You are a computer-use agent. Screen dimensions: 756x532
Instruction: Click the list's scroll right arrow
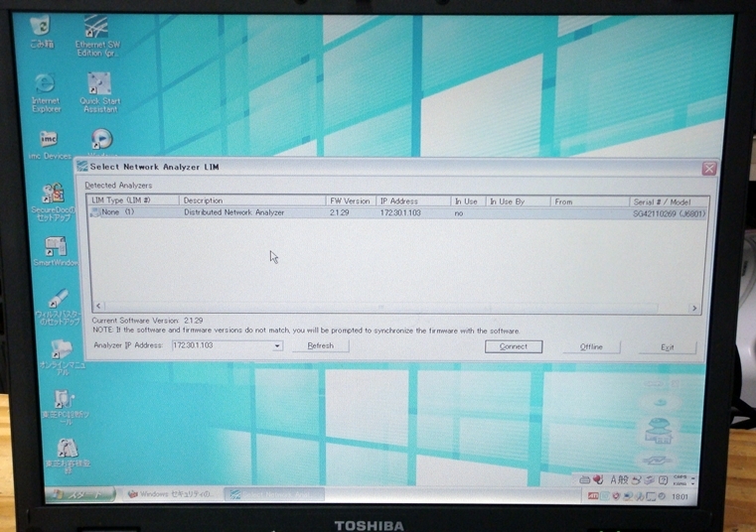click(694, 309)
